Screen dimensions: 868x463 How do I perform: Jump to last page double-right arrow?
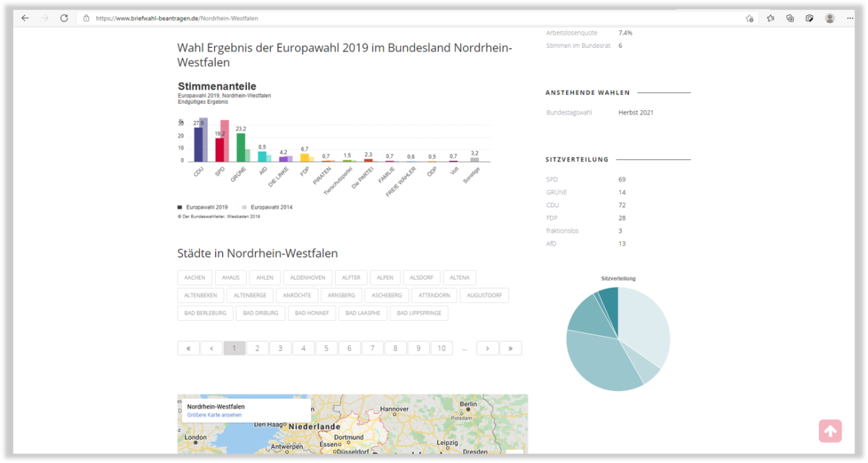pos(510,349)
